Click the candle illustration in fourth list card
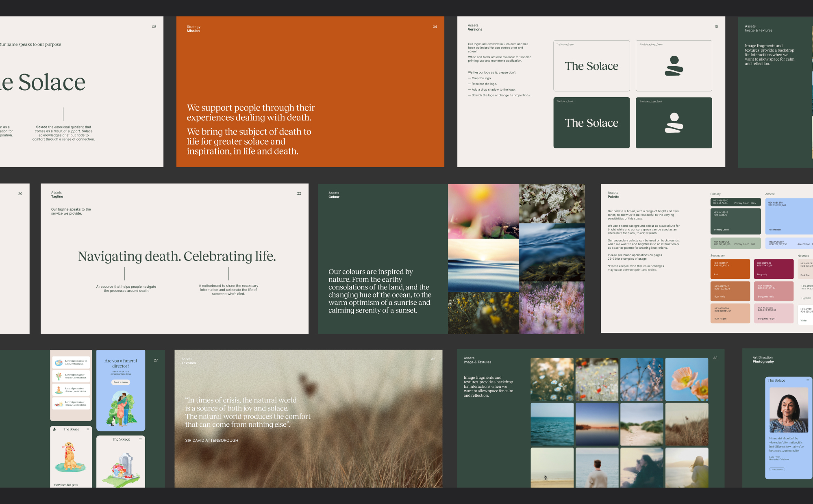Viewport: 813px width, 504px height. [59, 404]
